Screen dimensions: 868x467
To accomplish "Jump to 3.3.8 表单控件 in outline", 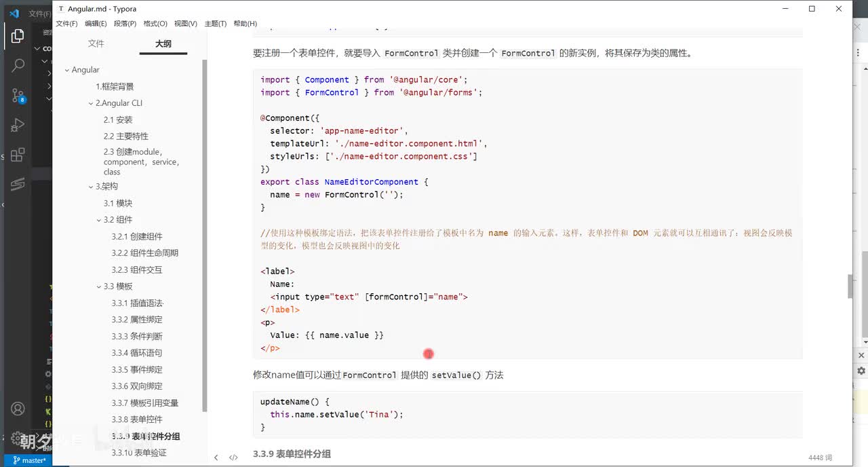I will click(137, 419).
